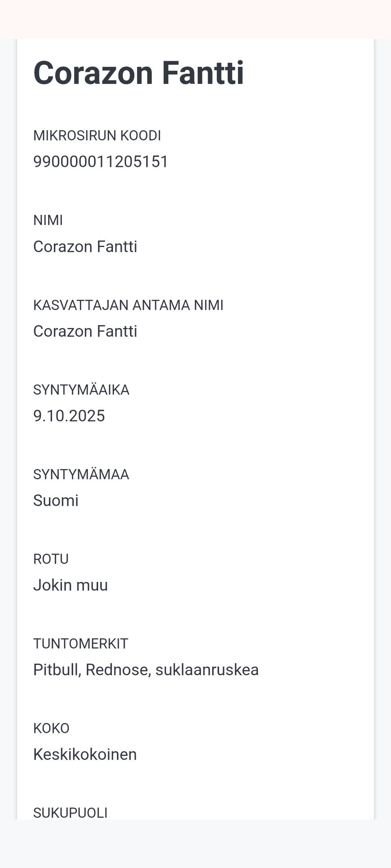Screen dimensions: 391x868
Task: Click the gray footer area below the card
Action: pyautogui.click(x=195, y=844)
